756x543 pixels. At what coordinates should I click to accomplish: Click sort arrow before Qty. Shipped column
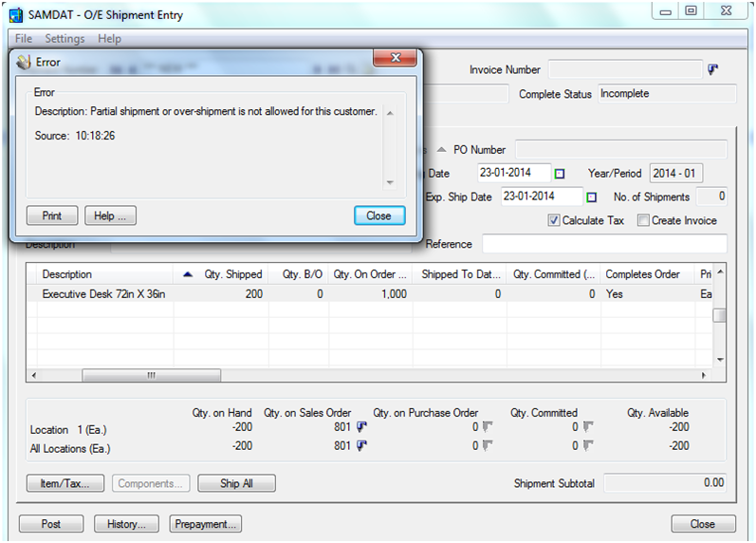coord(188,274)
